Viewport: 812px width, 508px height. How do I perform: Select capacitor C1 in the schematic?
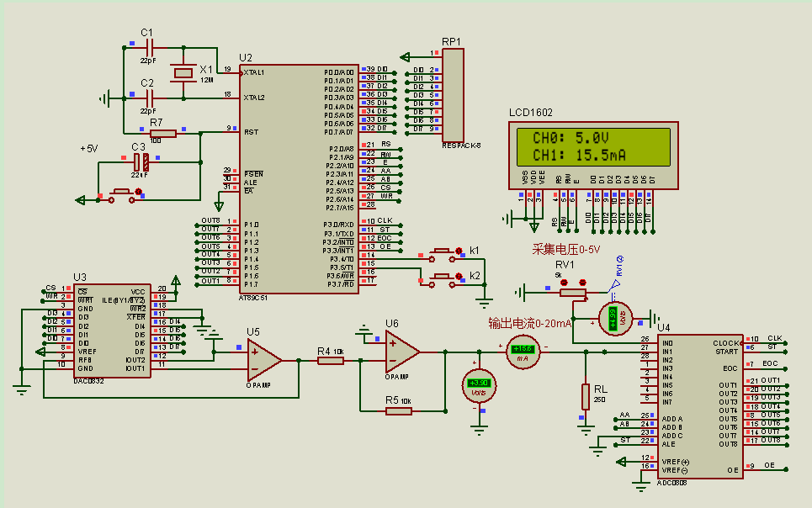point(150,48)
